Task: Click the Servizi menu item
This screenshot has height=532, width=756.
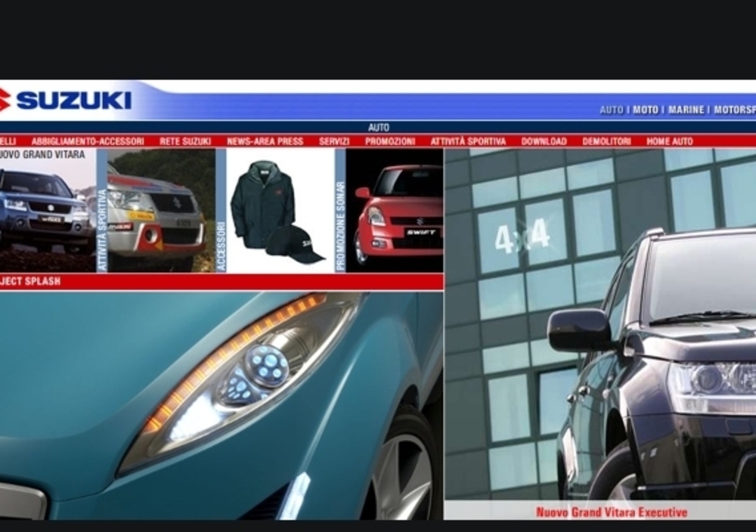Action: tap(334, 141)
